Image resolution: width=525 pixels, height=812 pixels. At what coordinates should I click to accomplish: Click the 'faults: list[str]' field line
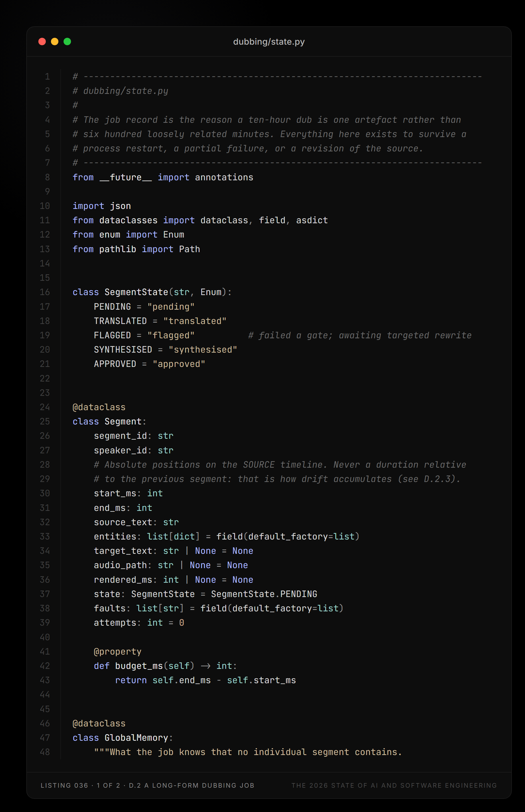coord(218,608)
